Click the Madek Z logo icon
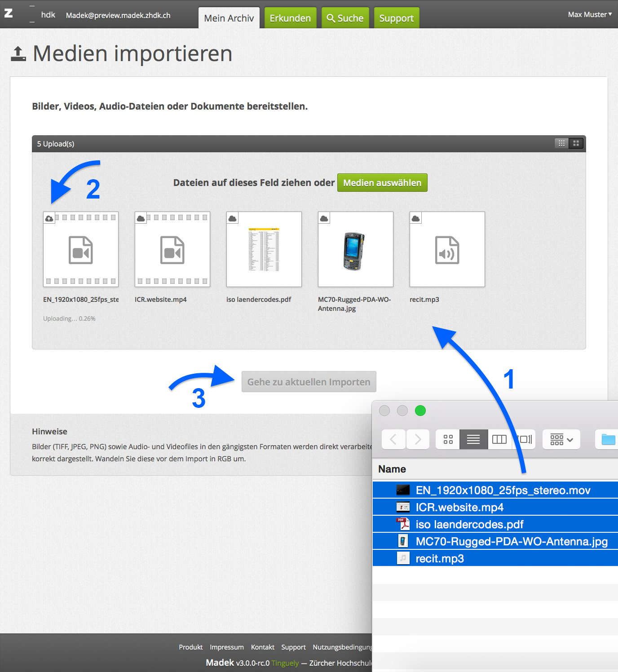 pos(9,13)
